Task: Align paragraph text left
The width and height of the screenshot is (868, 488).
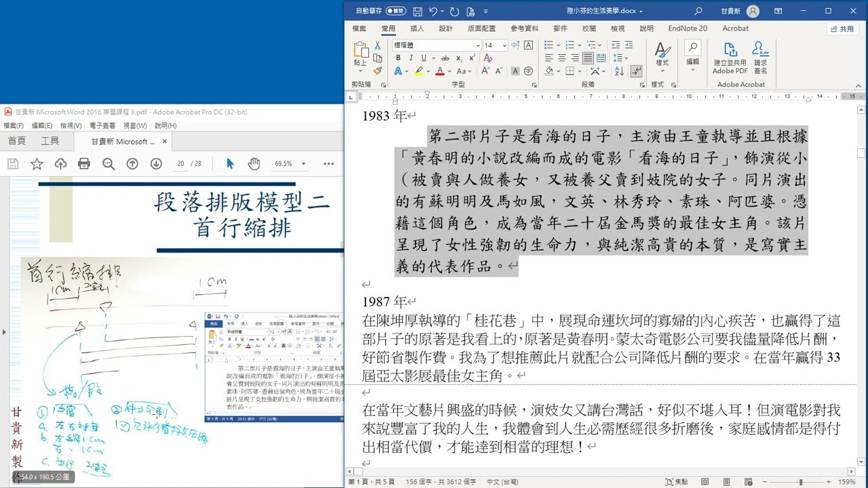Action: (x=549, y=58)
